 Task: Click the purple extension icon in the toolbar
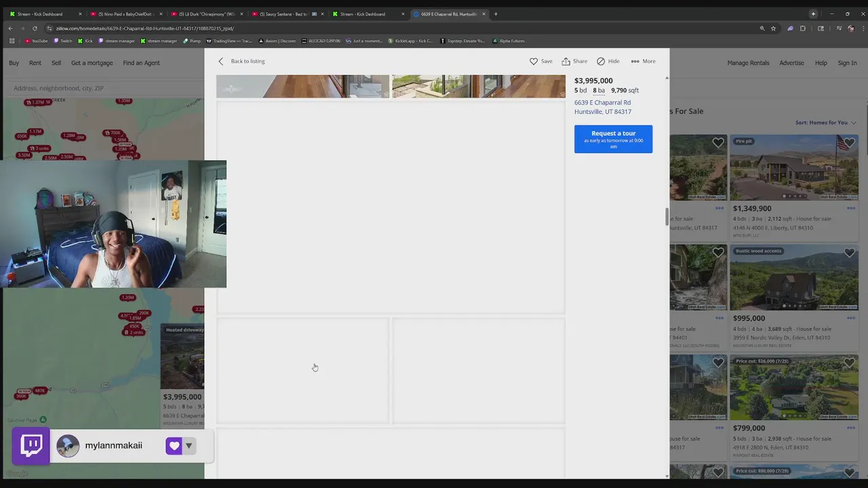click(790, 28)
